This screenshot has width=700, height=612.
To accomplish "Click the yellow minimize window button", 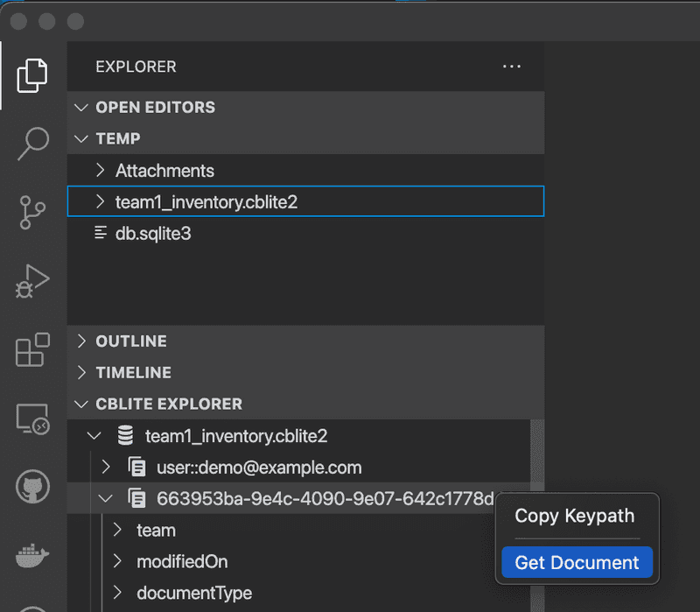I will click(47, 21).
